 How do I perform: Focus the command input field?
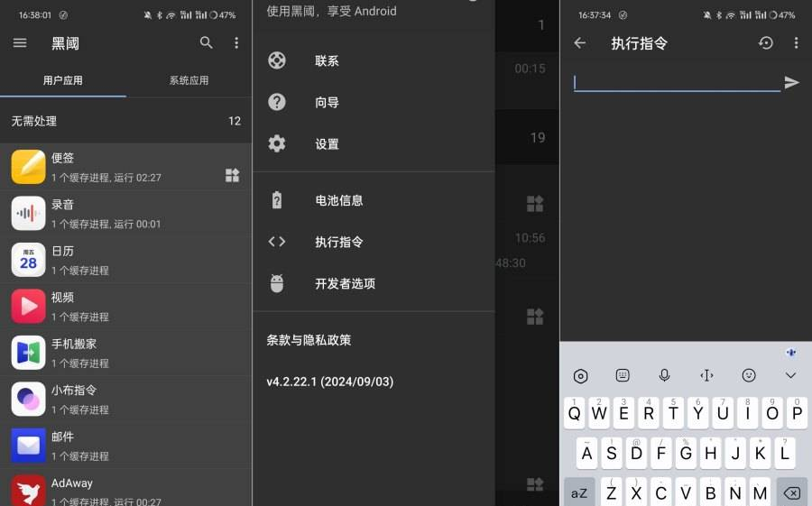(x=678, y=82)
